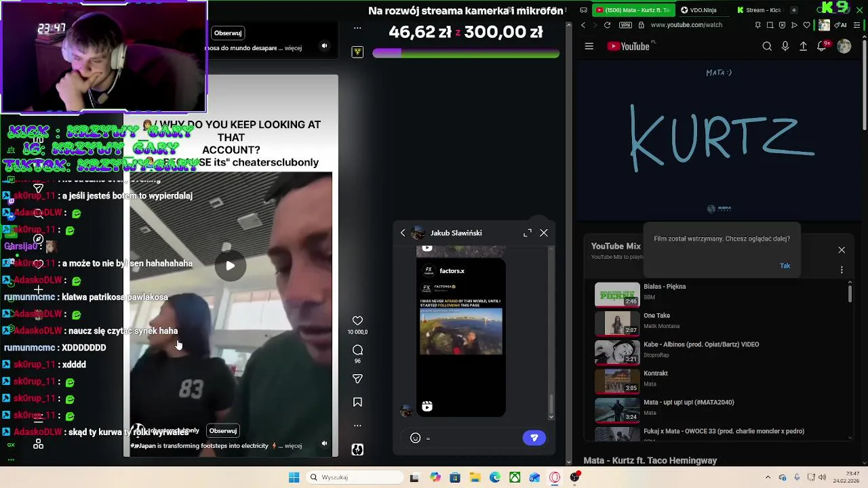Open the Opera browser taskbar icon
Screen dimensions: 868x488
point(555,478)
